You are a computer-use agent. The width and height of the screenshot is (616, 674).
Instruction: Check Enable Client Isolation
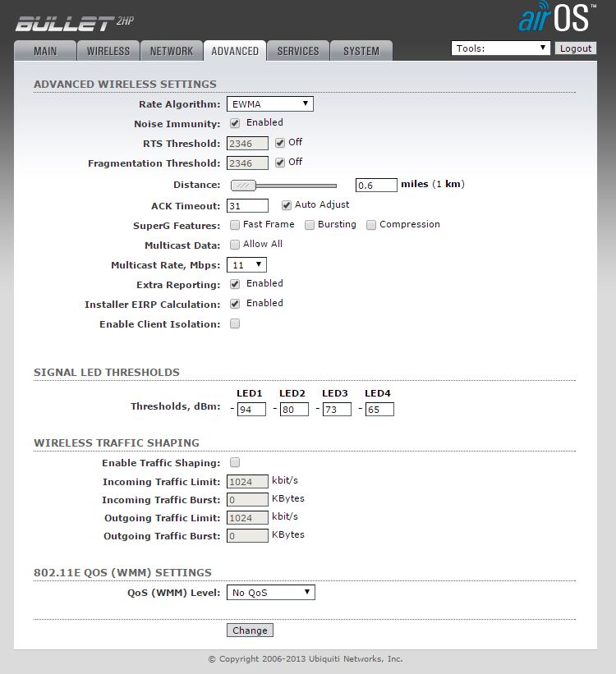(235, 323)
